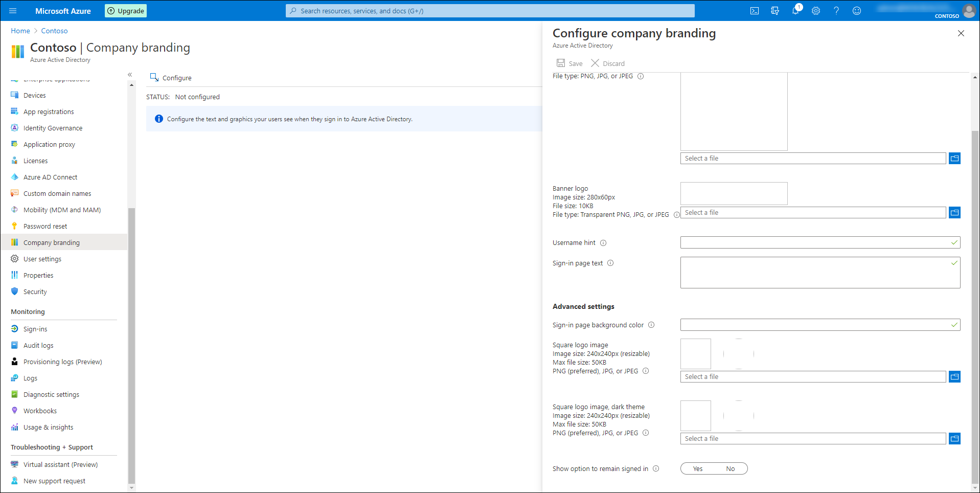Open Password reset in the sidebar
Viewport: 980px width, 493px height.
[45, 226]
